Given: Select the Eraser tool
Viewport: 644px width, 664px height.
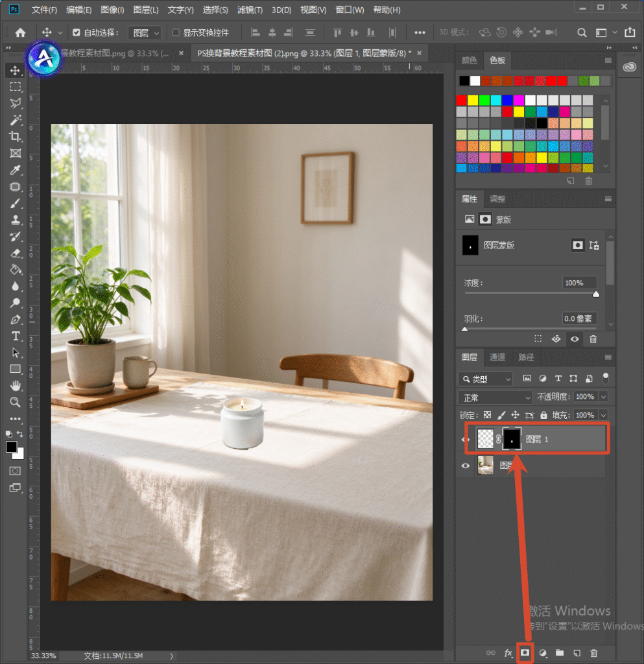Looking at the screenshot, I should click(16, 254).
